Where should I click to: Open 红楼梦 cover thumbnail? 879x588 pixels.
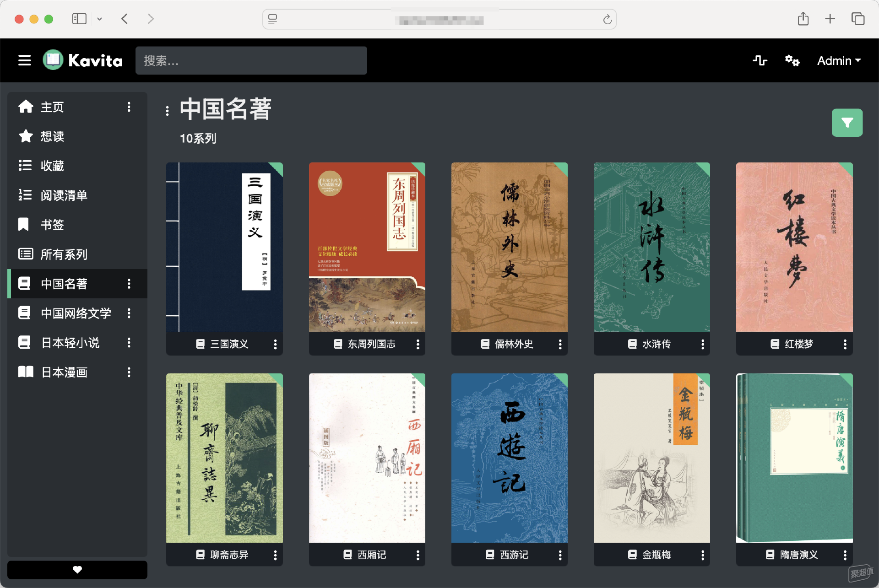click(x=794, y=247)
